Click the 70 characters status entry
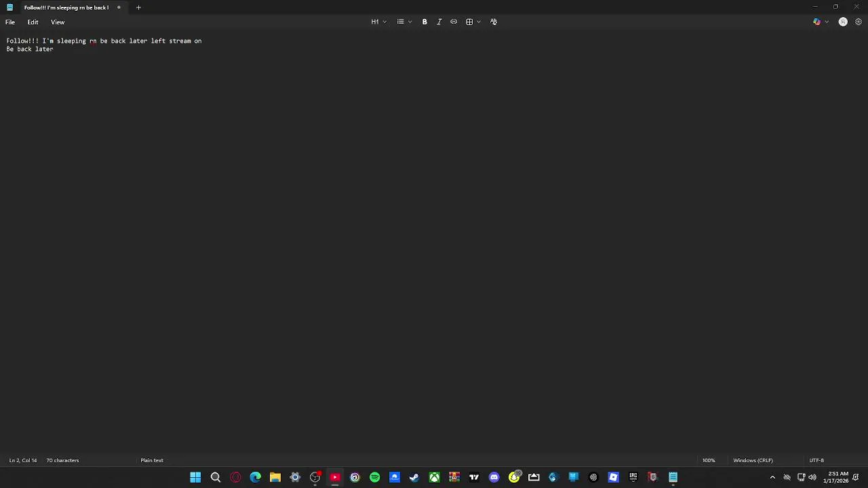This screenshot has width=868, height=488. 62,460
